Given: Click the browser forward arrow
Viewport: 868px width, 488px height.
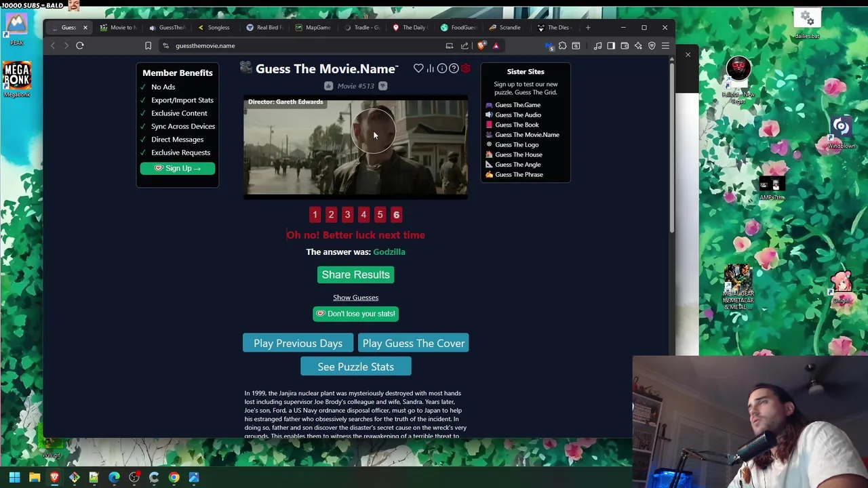Looking at the screenshot, I should pos(66,45).
